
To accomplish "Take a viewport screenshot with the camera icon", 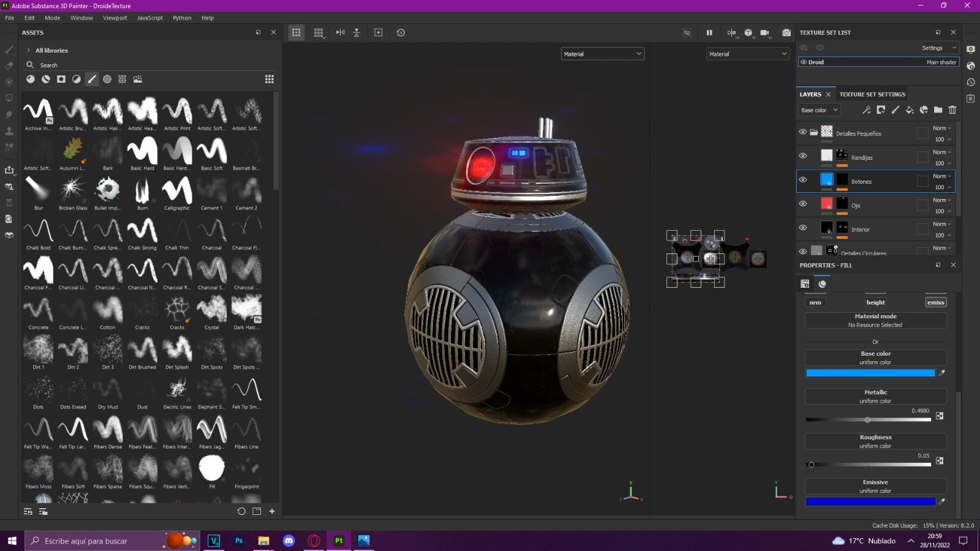I will tap(786, 32).
